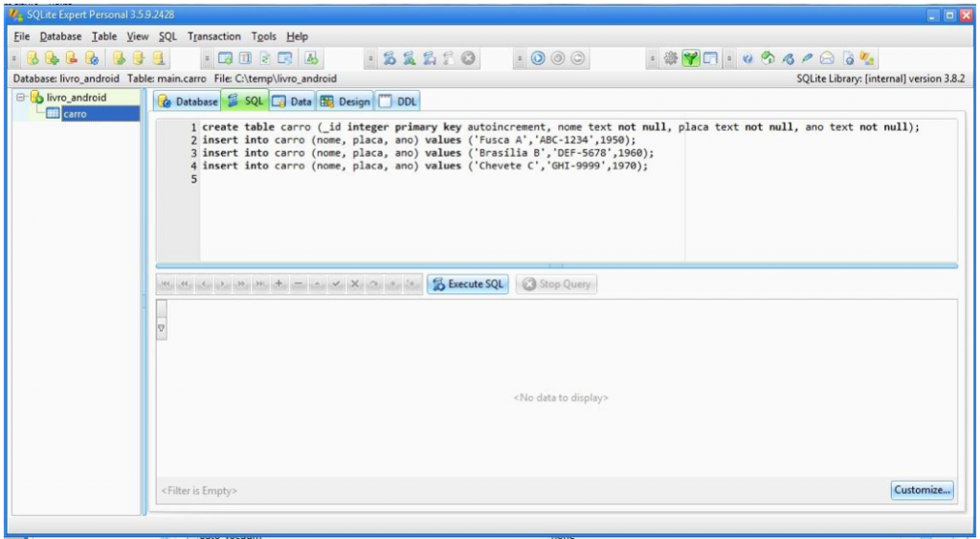Viewport: 980px width, 539px height.
Task: Click the green refresh arrows page icon
Action: coord(265,58)
